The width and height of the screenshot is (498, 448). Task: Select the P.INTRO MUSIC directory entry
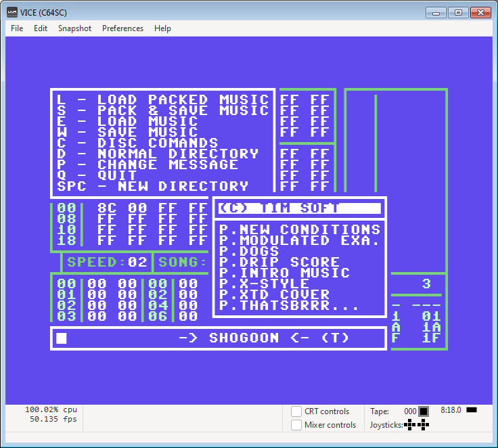(x=284, y=273)
